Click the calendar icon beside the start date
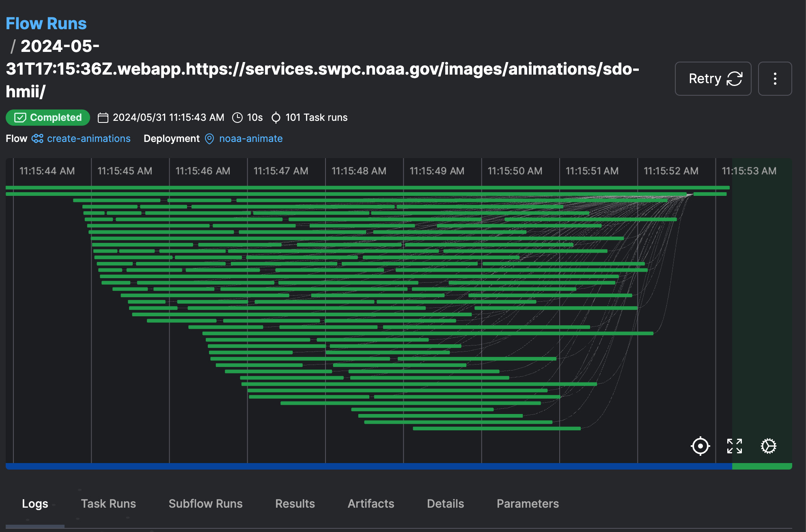This screenshot has height=532, width=806. point(103,118)
